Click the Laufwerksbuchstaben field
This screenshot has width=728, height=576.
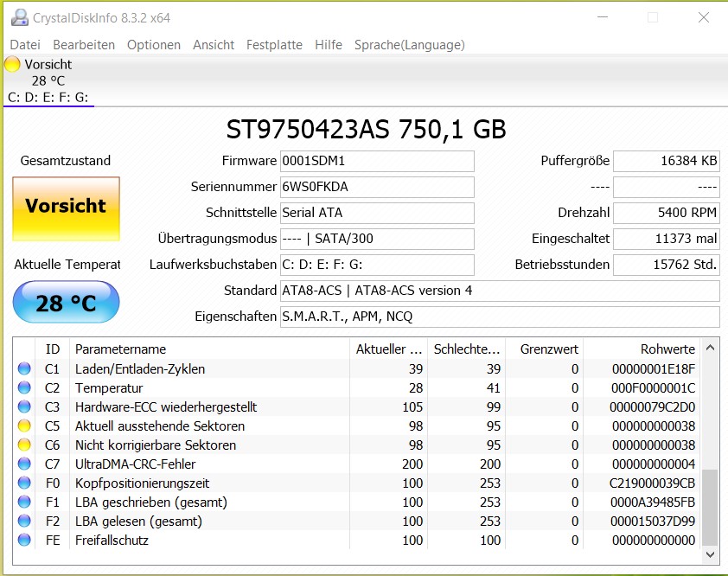pyautogui.click(x=377, y=266)
